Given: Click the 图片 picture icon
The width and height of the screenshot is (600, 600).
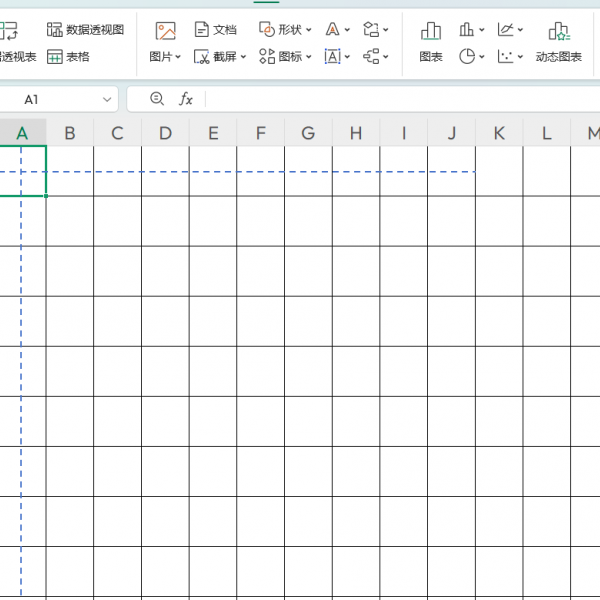Looking at the screenshot, I should point(165,31).
